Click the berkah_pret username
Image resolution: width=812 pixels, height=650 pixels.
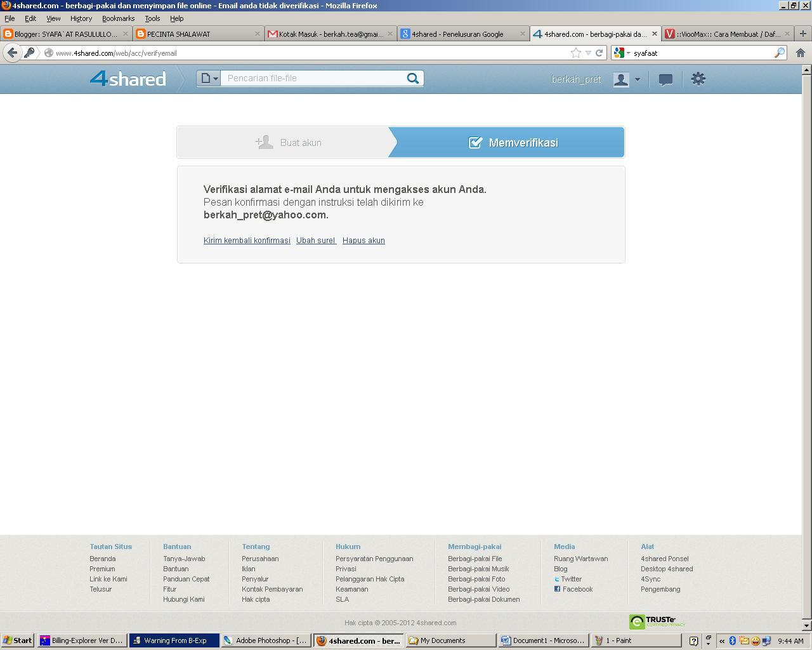coord(576,79)
